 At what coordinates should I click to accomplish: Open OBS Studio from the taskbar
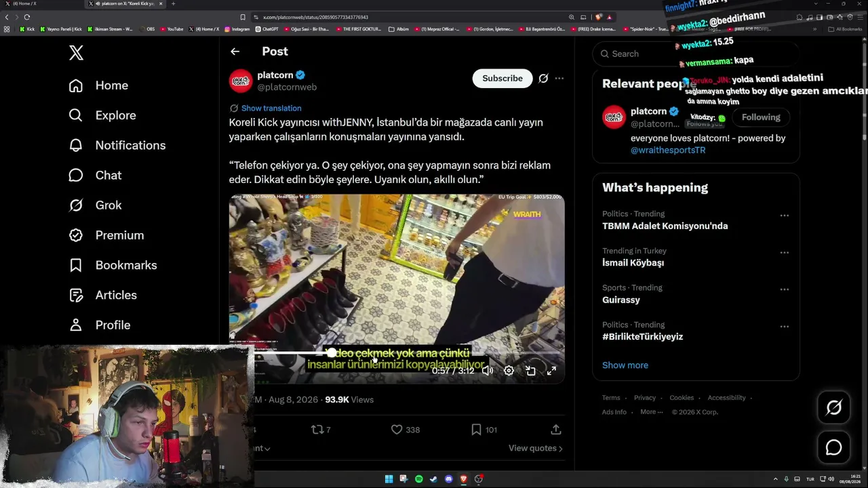click(x=478, y=479)
